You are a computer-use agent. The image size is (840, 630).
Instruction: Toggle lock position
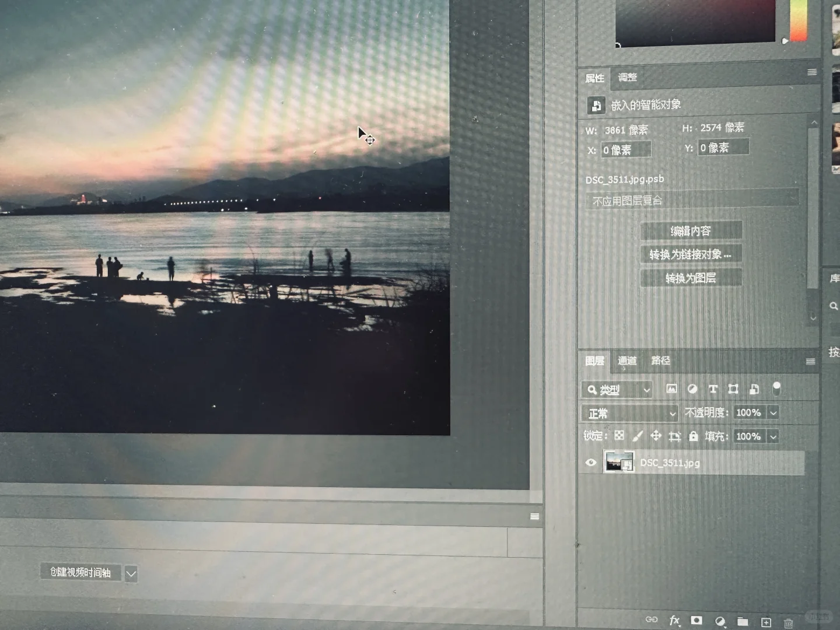(x=656, y=436)
